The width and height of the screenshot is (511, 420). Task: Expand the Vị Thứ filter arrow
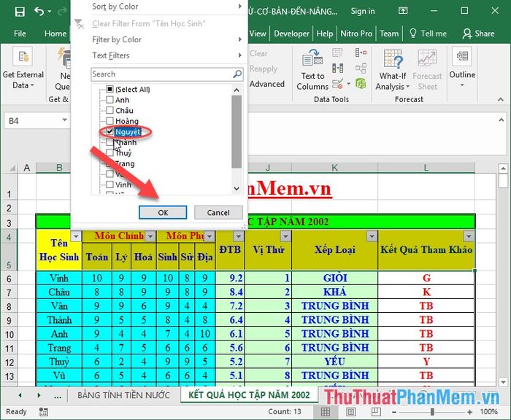pyautogui.click(x=284, y=236)
